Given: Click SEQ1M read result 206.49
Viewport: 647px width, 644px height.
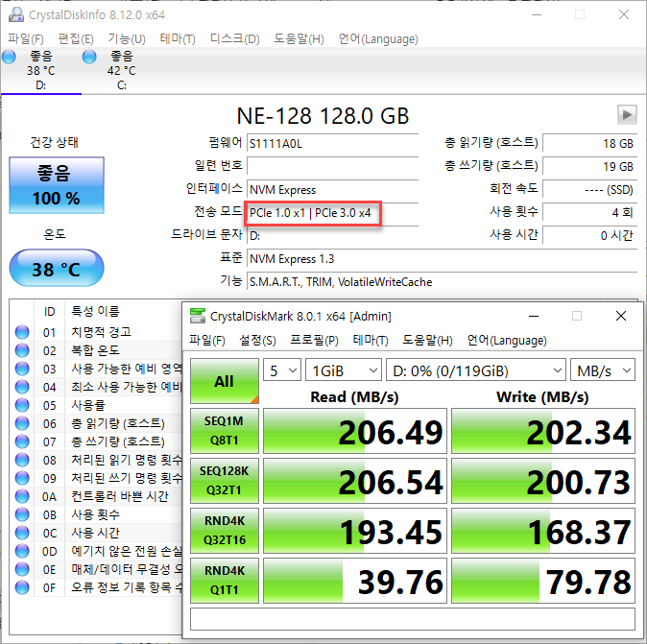Looking at the screenshot, I should tap(355, 431).
